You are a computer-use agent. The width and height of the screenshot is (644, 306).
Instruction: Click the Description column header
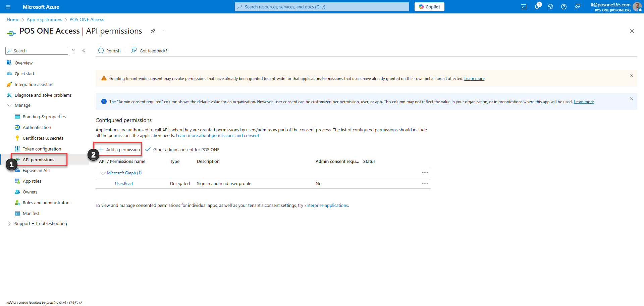(208, 162)
